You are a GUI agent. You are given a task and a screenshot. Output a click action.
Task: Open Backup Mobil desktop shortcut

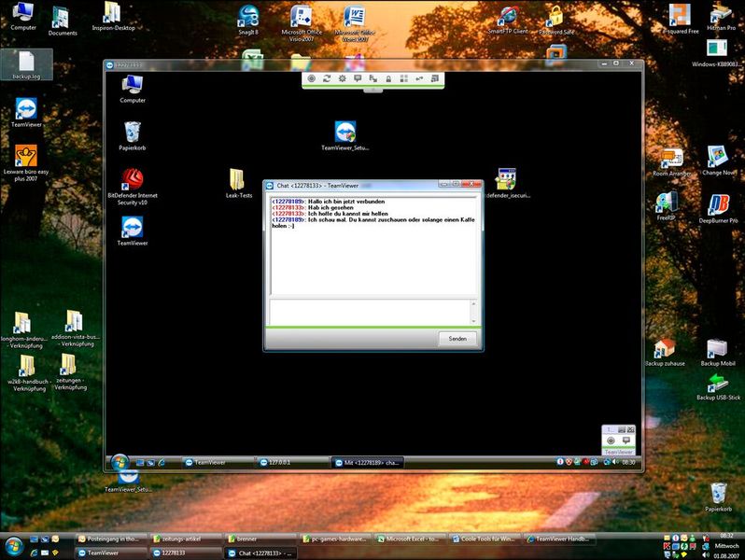tap(717, 352)
